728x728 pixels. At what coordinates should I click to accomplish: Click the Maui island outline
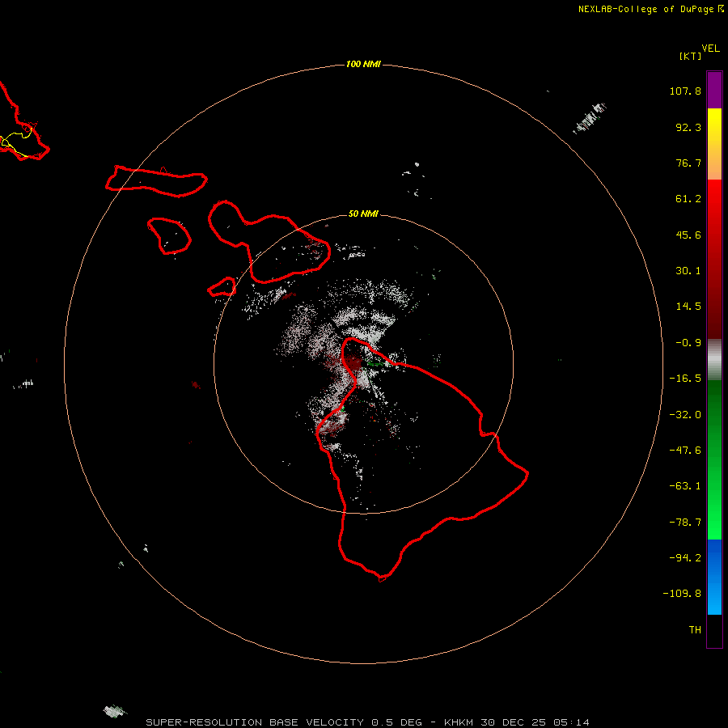pyautogui.click(x=269, y=241)
